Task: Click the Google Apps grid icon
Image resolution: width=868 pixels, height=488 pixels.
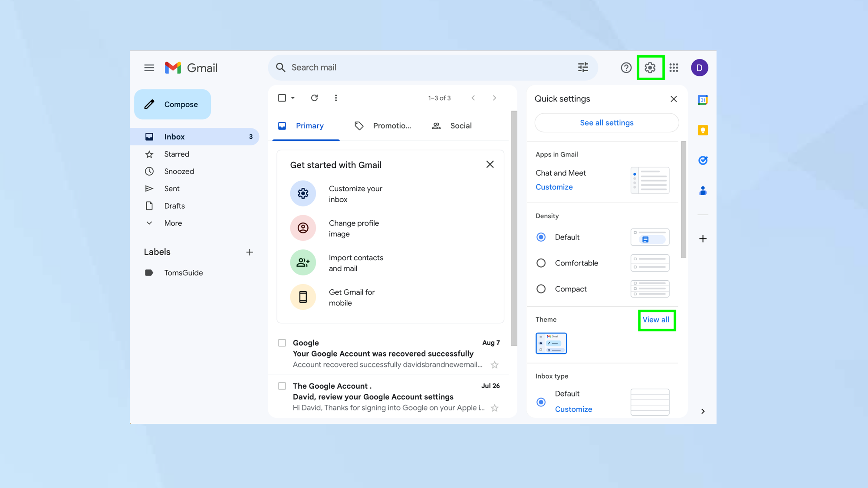Action: point(674,67)
